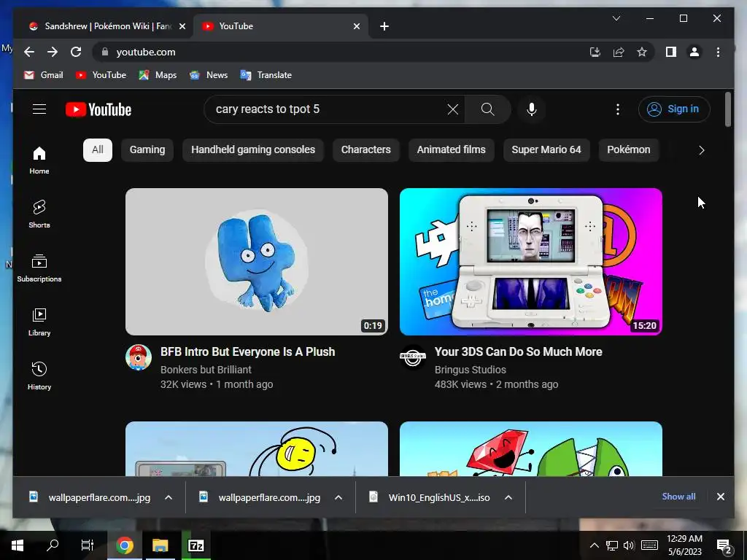Close the downloads bar
747x560 pixels.
coord(720,497)
